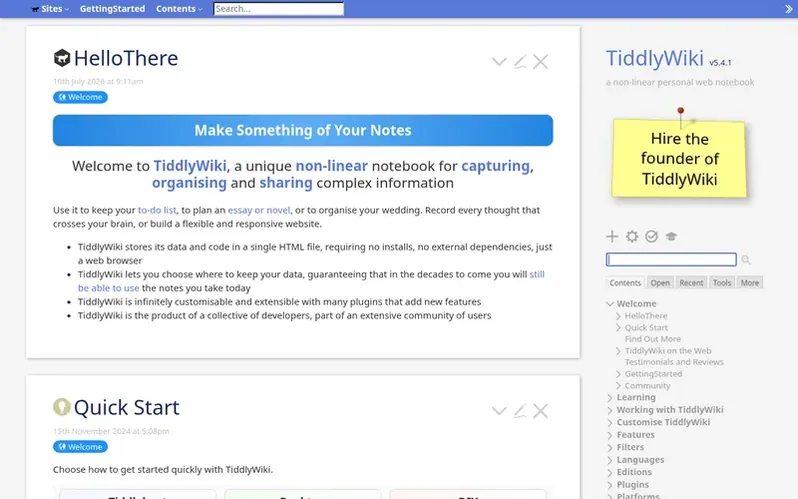The height and width of the screenshot is (499, 798).
Task: Click the Welcome tag on HelloThere tiddler
Action: point(80,97)
